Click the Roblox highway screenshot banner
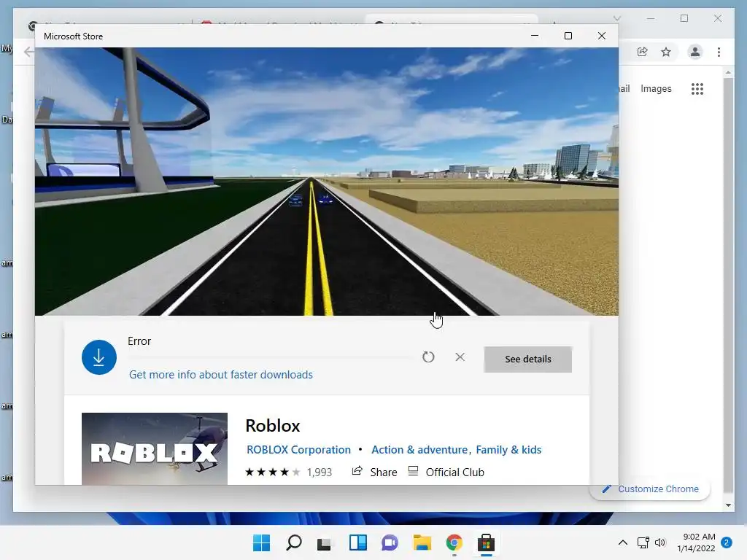747x560 pixels. [x=327, y=182]
